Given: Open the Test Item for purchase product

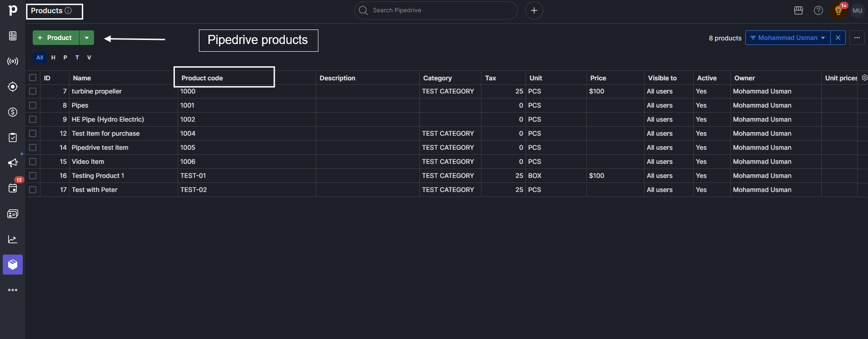Looking at the screenshot, I should click(105, 133).
